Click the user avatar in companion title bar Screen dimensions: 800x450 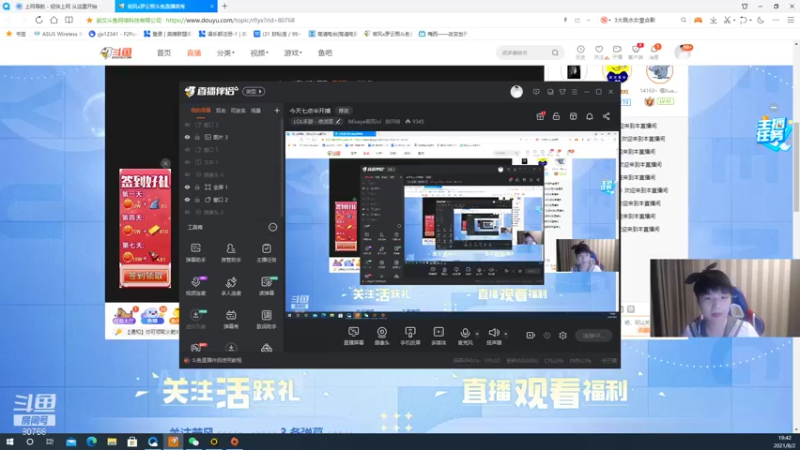516,91
